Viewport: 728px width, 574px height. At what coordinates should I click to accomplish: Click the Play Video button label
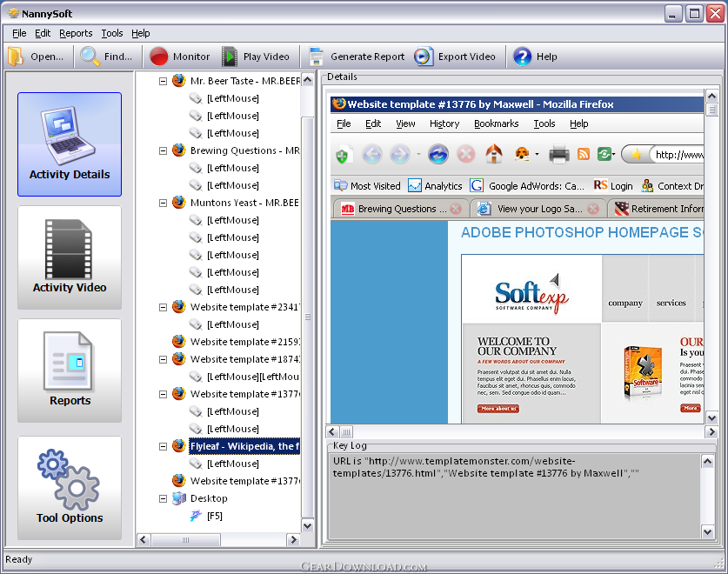tap(266, 57)
